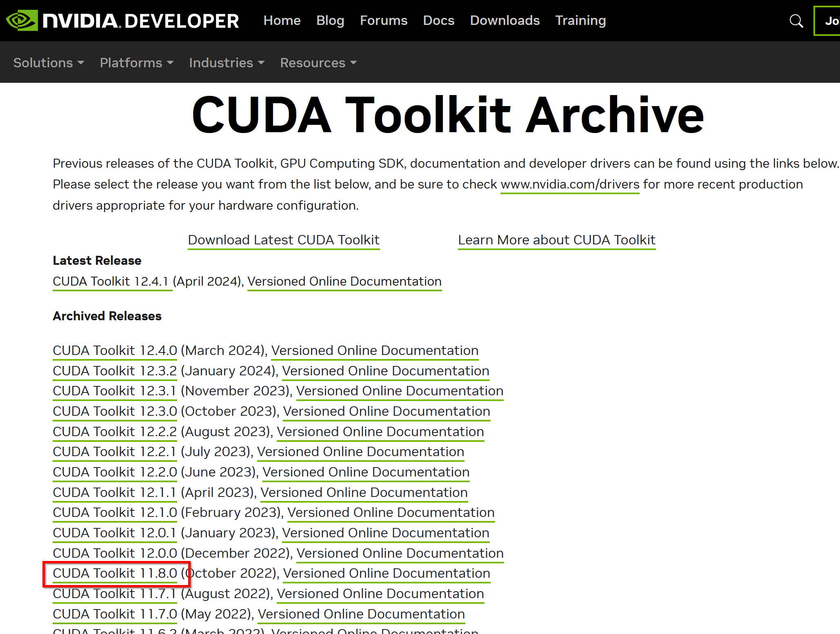Open Forums from the top navigation

coord(384,20)
